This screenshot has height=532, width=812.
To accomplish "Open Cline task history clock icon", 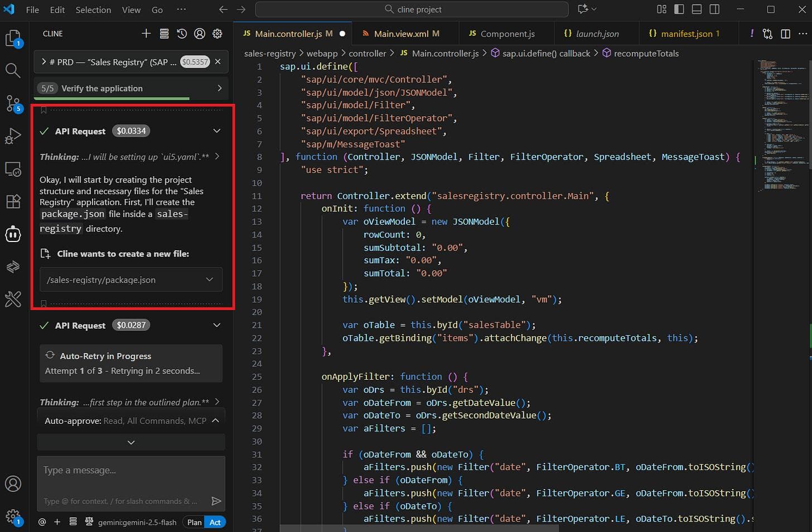I will [x=182, y=34].
